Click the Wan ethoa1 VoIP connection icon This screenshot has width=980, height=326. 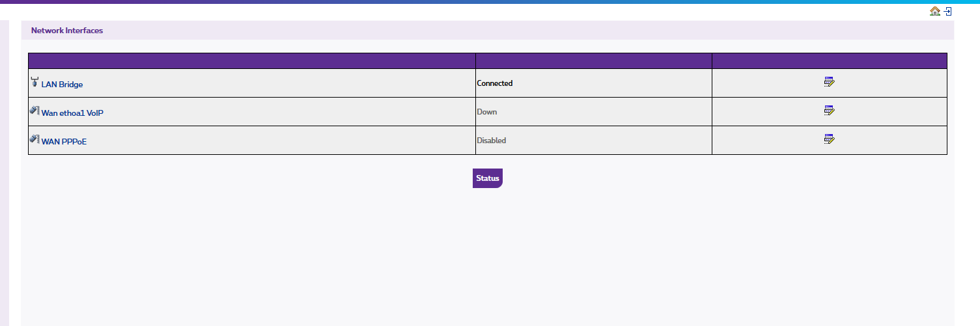tap(35, 111)
